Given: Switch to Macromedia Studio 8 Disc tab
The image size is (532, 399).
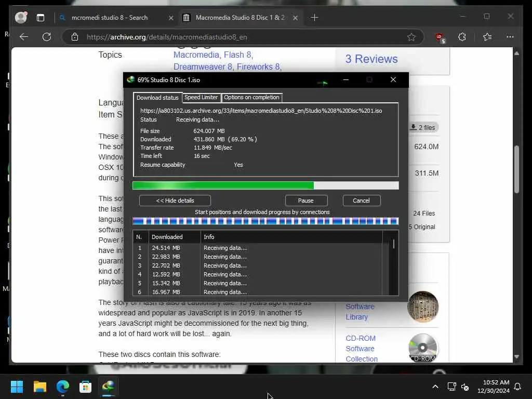Looking at the screenshot, I should [240, 18].
